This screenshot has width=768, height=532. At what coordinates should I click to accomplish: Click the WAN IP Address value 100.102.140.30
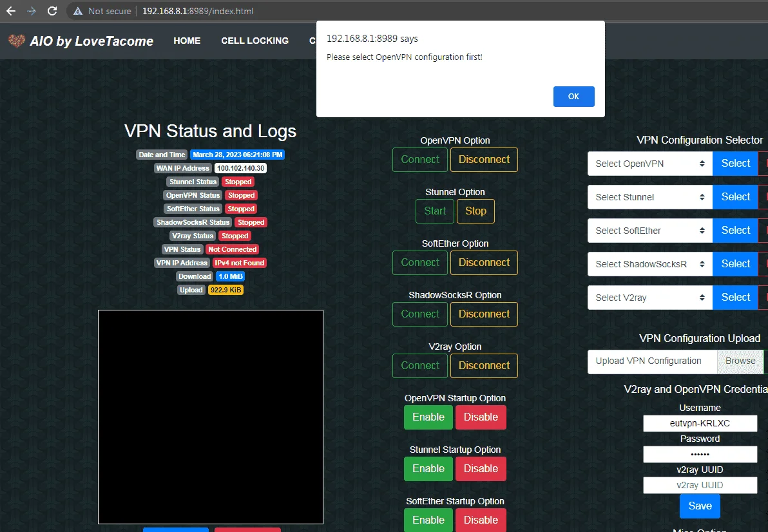[x=240, y=168]
